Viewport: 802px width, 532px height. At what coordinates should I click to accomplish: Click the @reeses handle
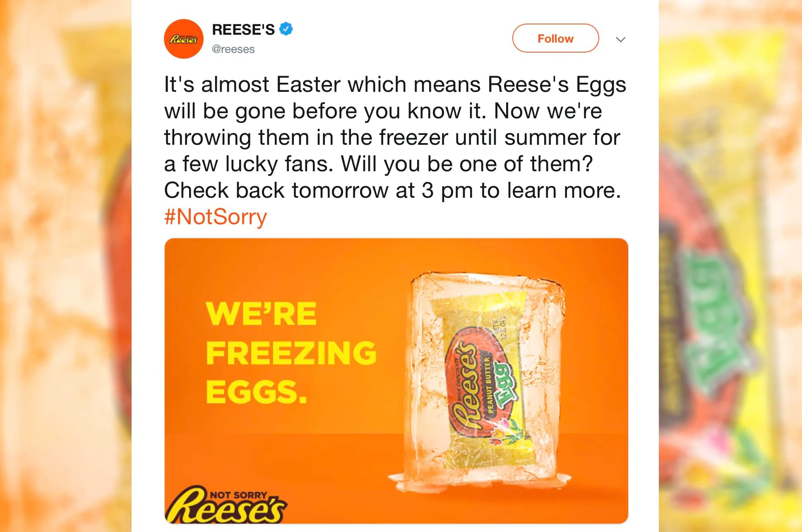(x=233, y=49)
